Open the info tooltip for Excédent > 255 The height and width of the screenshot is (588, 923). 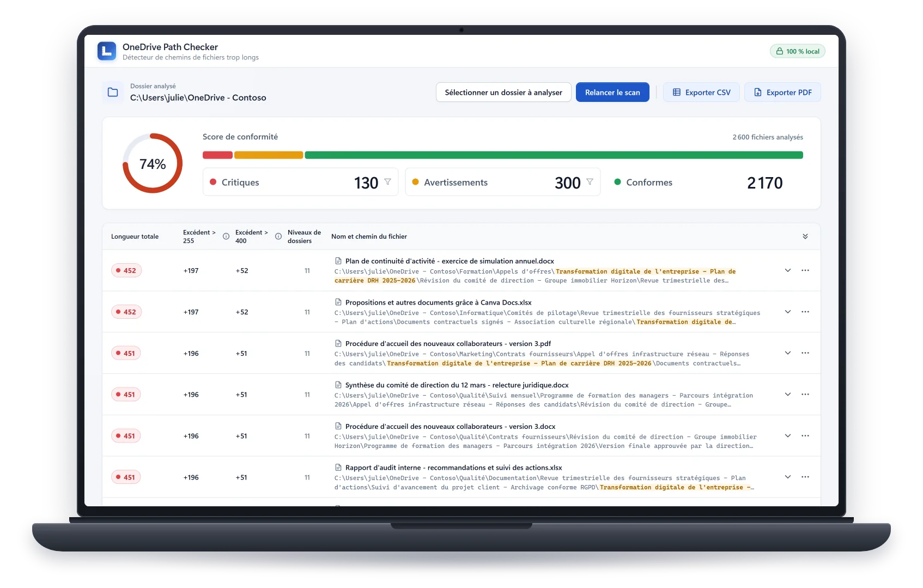coord(226,237)
